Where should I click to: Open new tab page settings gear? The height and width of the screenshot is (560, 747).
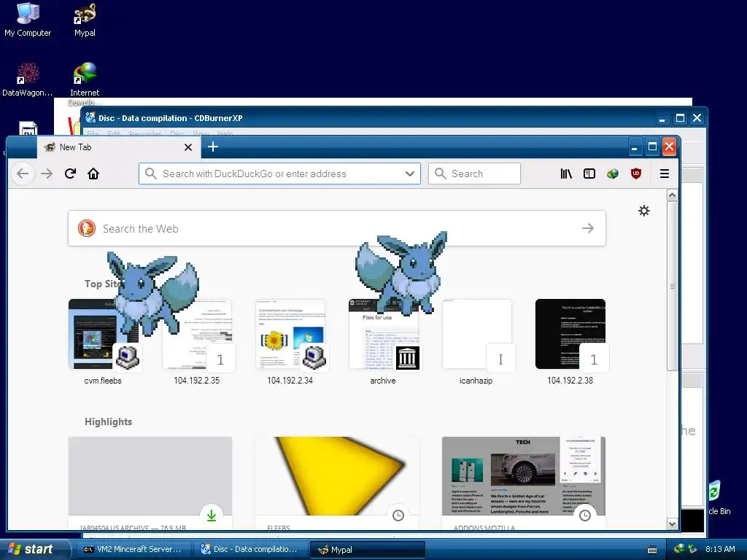click(x=644, y=211)
